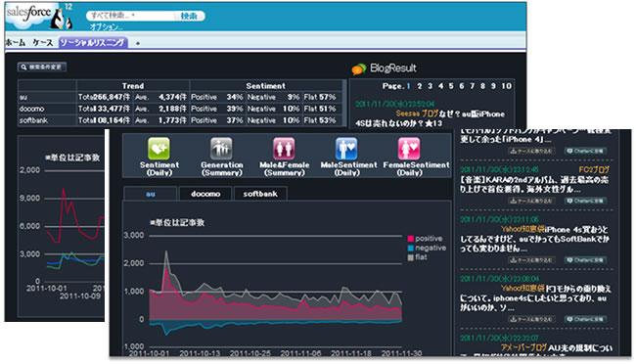Show the FemaleSentiment (Daily) chart icon
This screenshot has height=364, width=636.
[409, 149]
